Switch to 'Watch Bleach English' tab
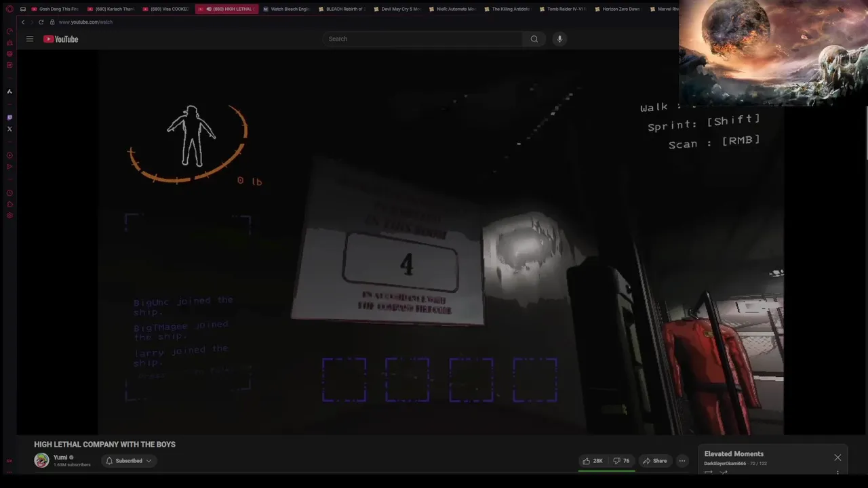 click(287, 9)
